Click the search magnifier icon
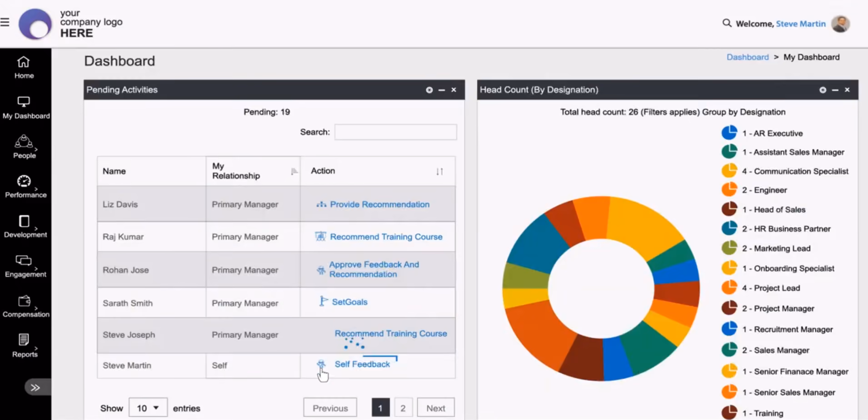 (727, 23)
